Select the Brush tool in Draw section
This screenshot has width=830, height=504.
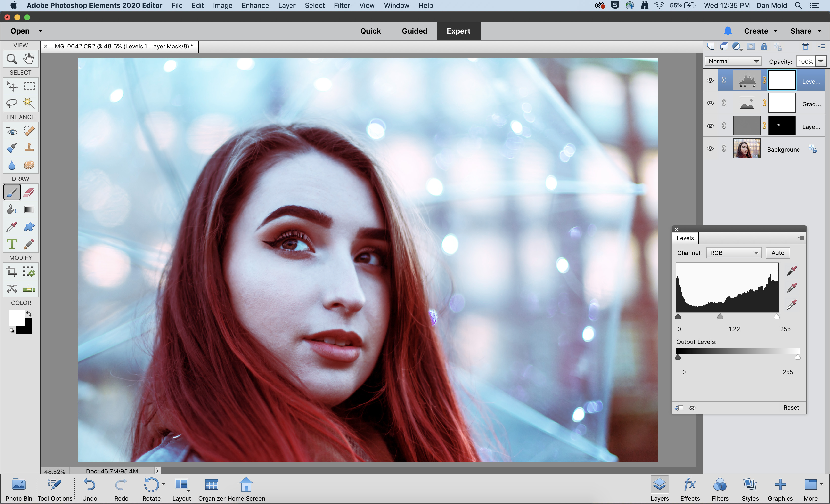click(x=12, y=192)
